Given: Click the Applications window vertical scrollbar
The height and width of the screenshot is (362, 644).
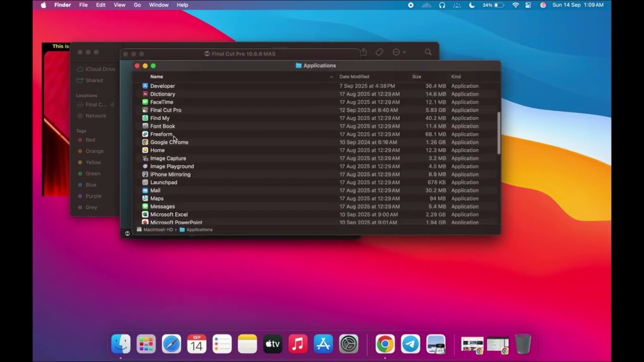Looking at the screenshot, I should [499, 133].
